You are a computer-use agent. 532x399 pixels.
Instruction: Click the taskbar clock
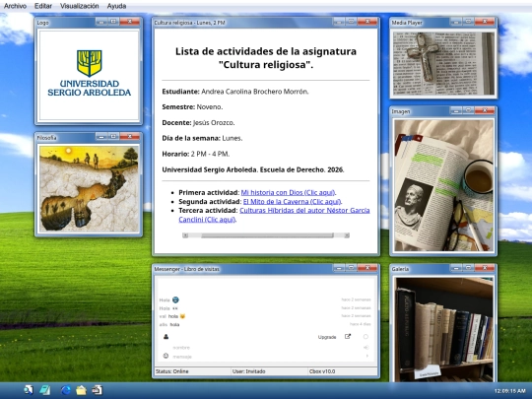pos(509,391)
